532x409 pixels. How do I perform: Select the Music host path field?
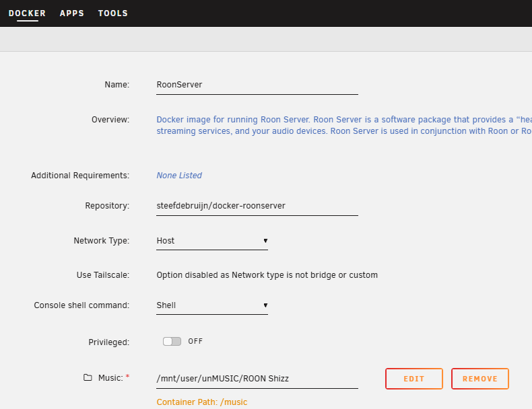(x=257, y=379)
